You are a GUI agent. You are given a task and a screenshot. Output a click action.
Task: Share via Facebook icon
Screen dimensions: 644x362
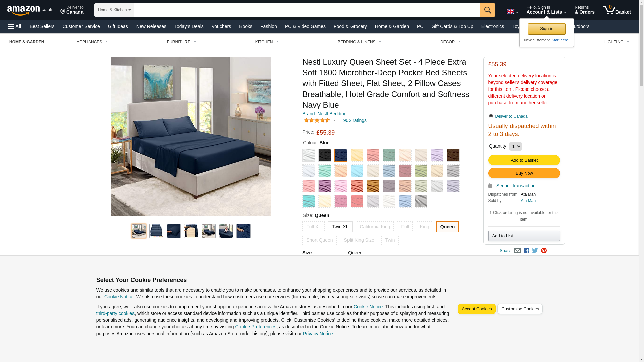pos(526,251)
